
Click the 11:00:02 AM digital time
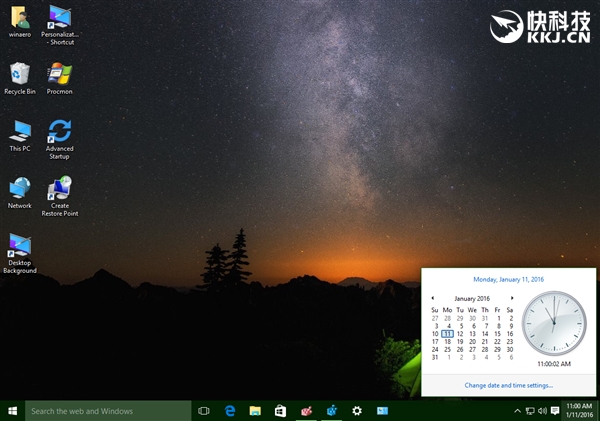coord(554,364)
